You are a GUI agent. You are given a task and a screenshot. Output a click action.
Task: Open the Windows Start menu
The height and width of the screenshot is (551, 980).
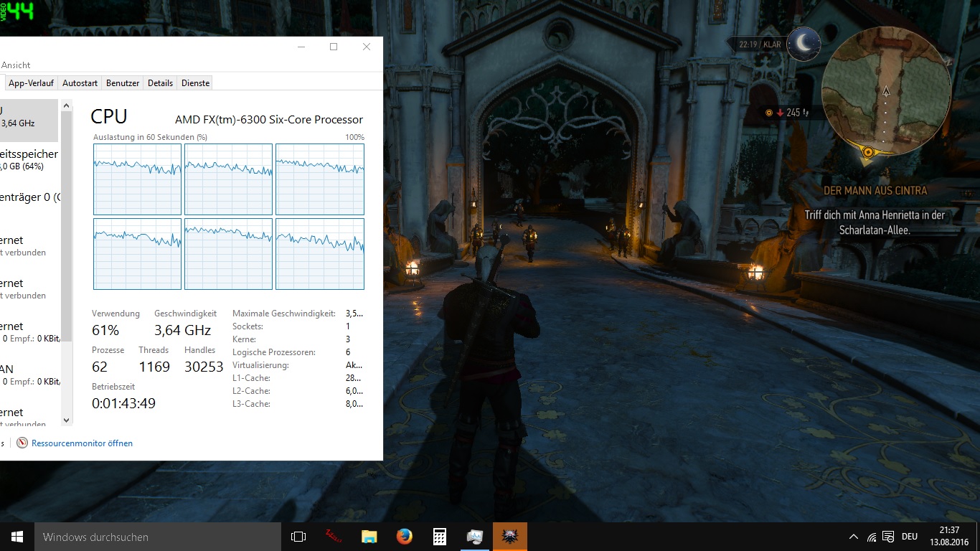(x=17, y=537)
